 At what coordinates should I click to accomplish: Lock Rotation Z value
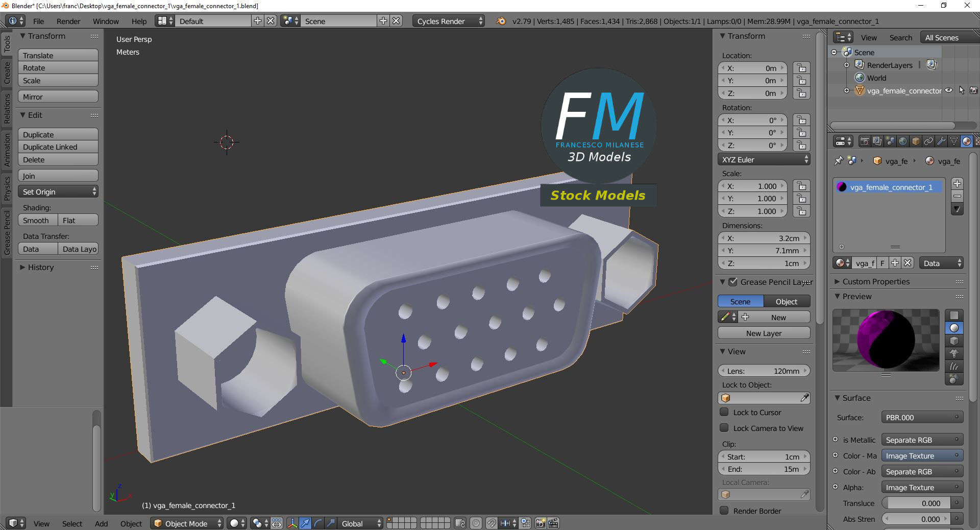[x=802, y=146]
